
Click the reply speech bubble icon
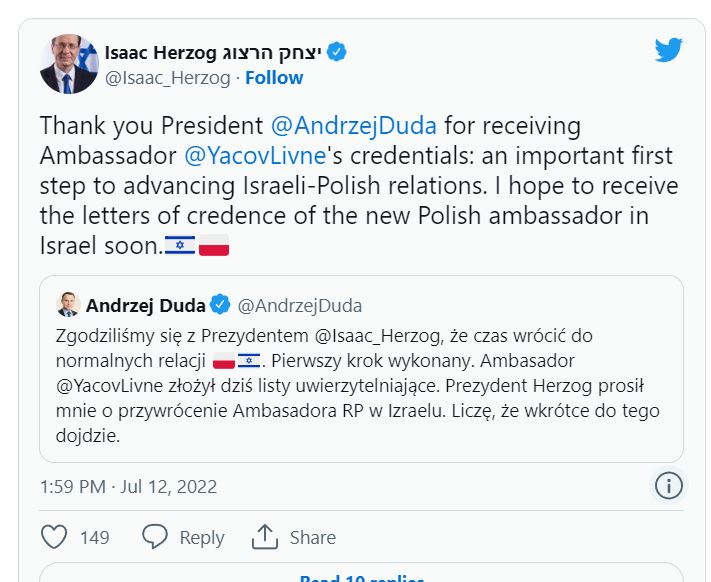(155, 537)
